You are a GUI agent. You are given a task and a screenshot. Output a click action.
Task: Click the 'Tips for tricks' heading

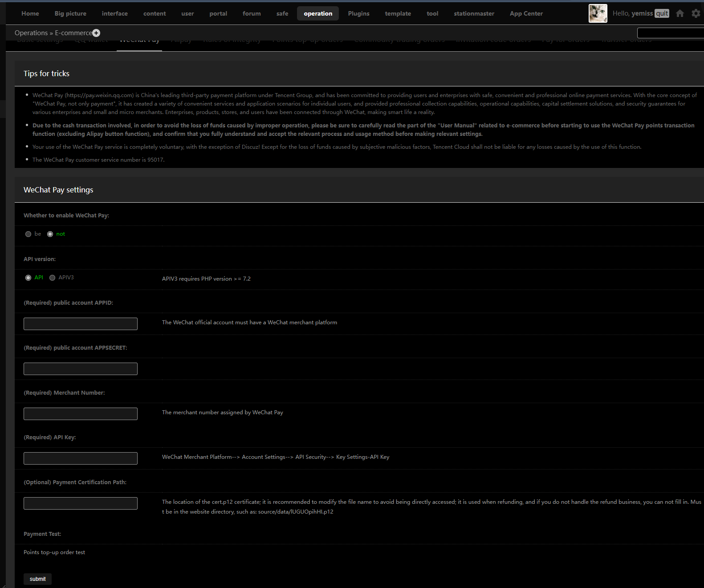coord(46,73)
